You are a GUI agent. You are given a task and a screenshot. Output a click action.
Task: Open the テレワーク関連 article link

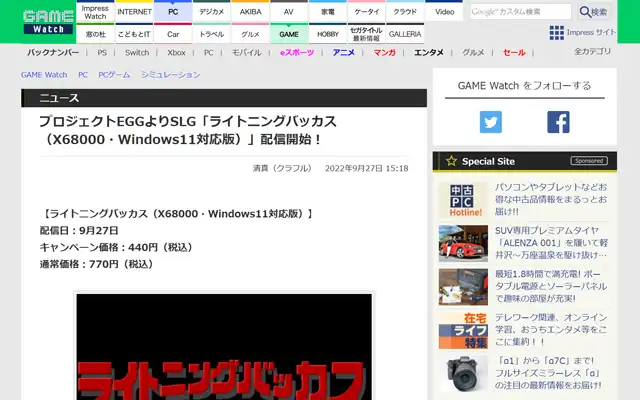click(551, 329)
